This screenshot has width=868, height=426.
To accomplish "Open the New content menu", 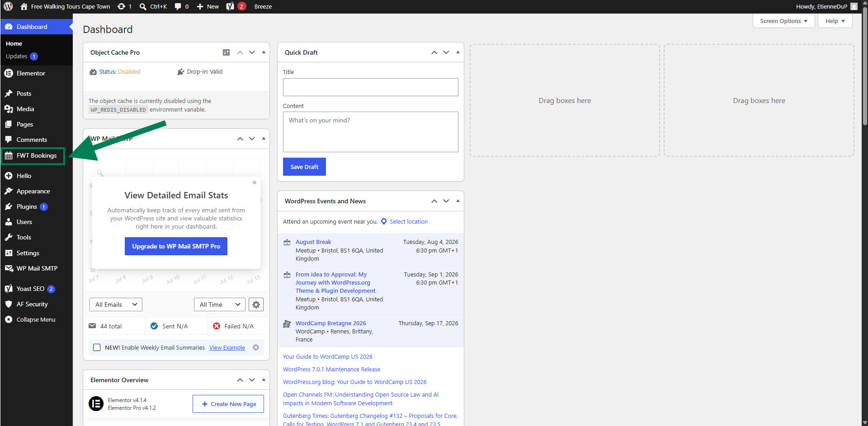I will pos(208,6).
